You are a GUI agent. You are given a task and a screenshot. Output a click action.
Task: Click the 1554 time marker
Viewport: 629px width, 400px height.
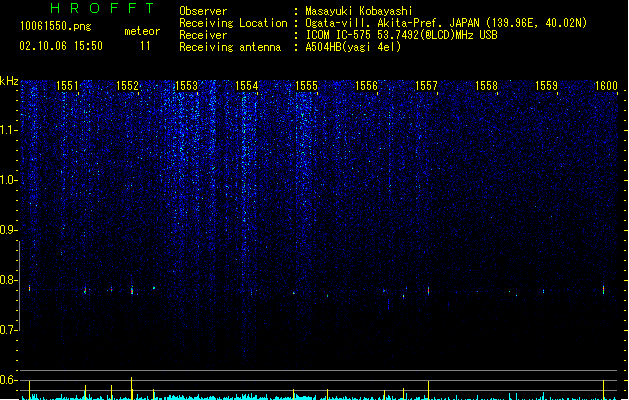pos(246,86)
